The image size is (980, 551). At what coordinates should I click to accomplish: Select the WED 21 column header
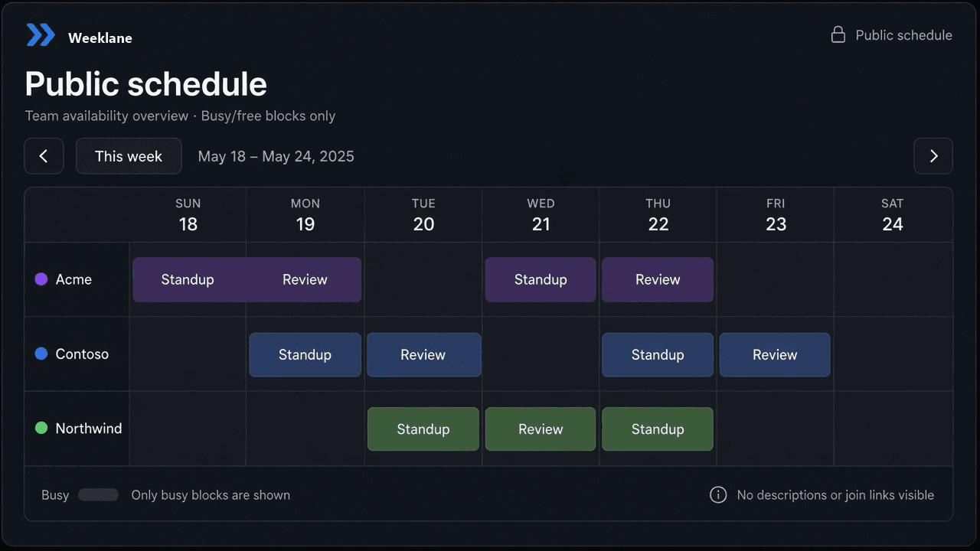coord(541,215)
